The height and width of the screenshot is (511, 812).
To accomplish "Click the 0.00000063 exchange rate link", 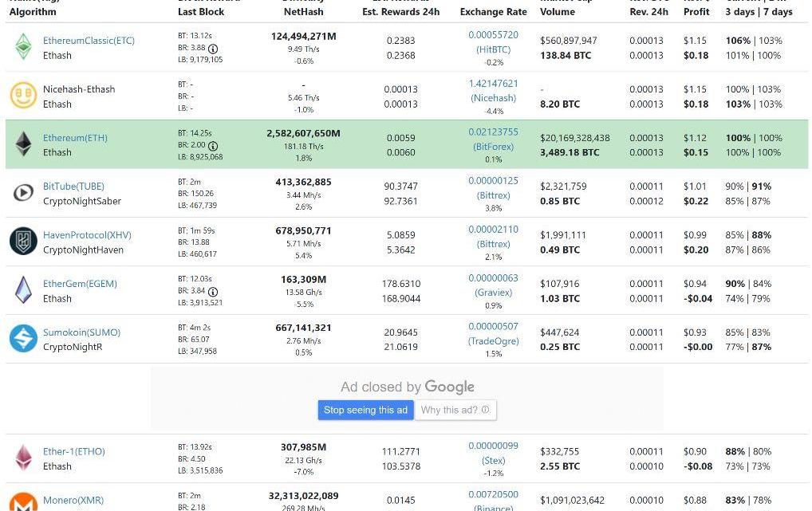I will pos(493,278).
